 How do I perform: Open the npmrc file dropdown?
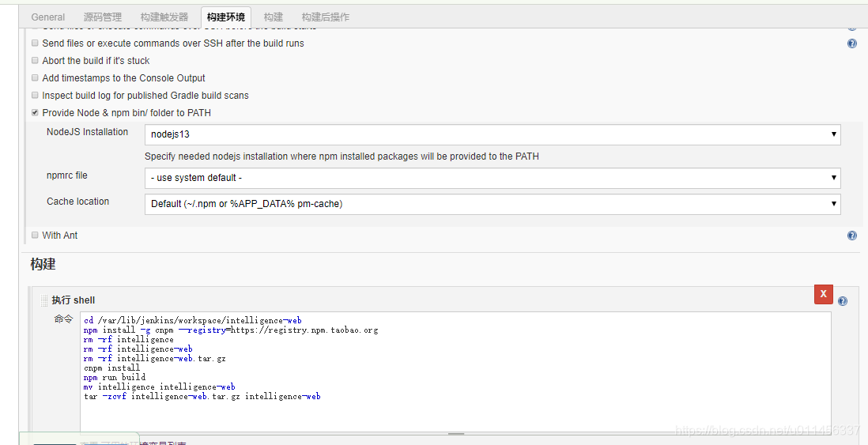pos(492,178)
